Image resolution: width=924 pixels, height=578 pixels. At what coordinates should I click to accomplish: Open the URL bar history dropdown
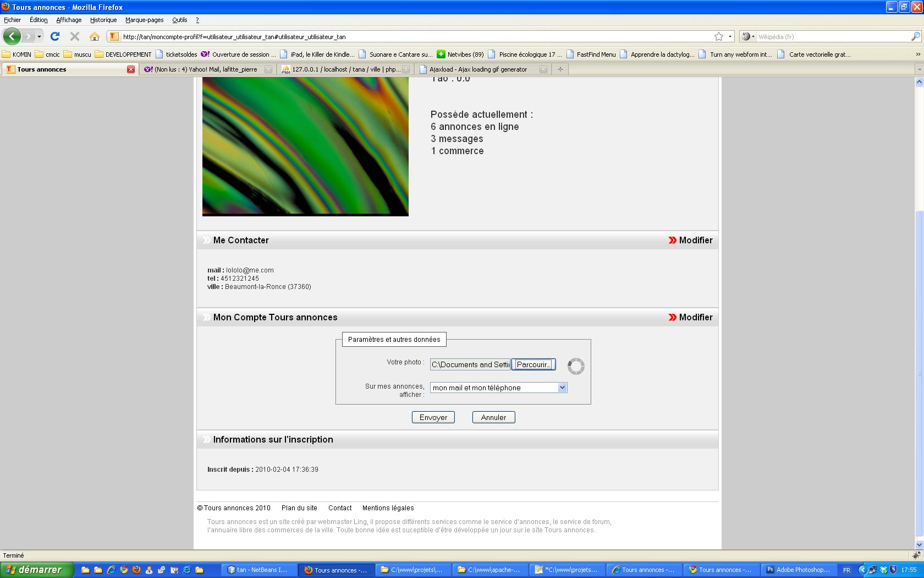point(730,36)
